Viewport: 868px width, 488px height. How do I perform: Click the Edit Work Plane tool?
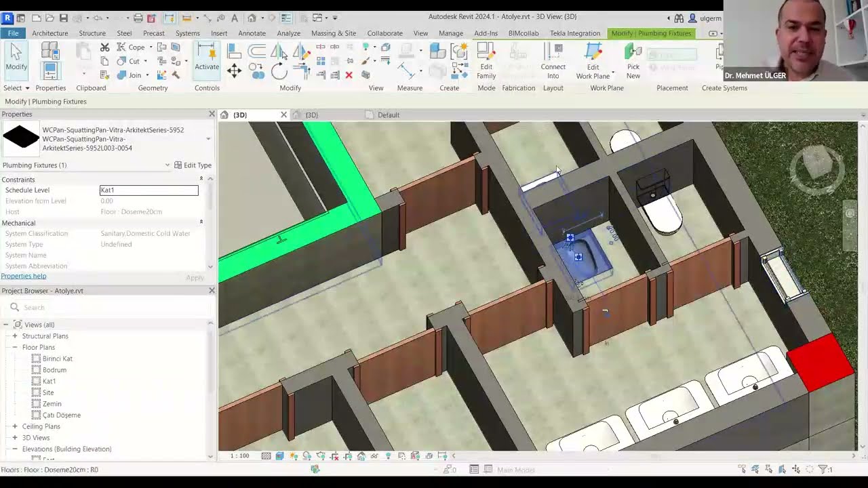(593, 61)
